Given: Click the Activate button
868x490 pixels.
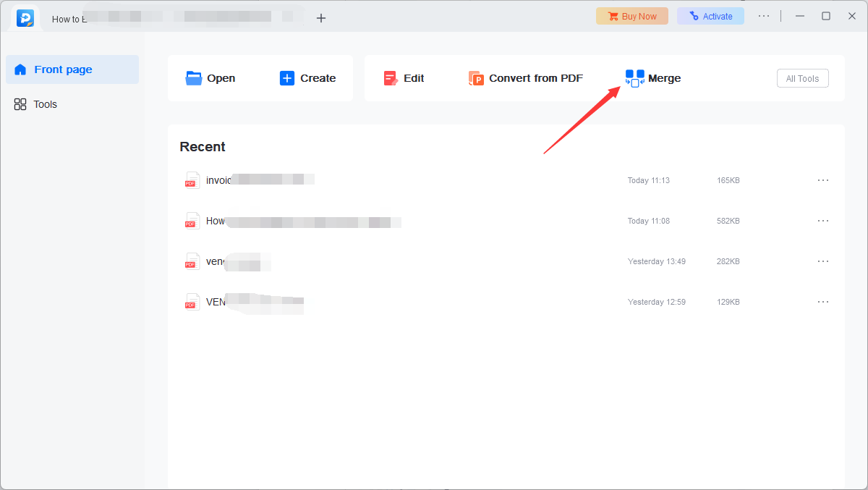Looking at the screenshot, I should coord(710,16).
